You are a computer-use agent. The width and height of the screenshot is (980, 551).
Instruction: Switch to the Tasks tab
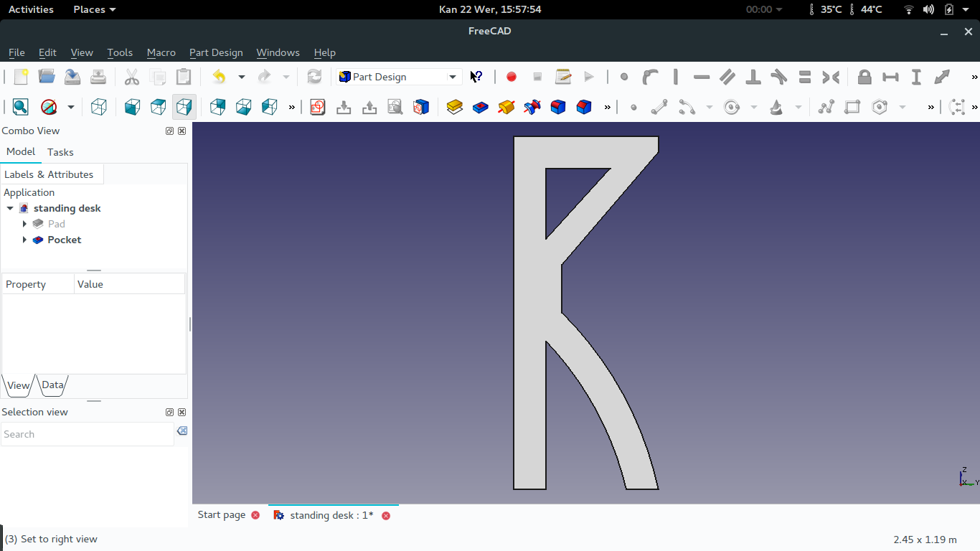point(60,151)
